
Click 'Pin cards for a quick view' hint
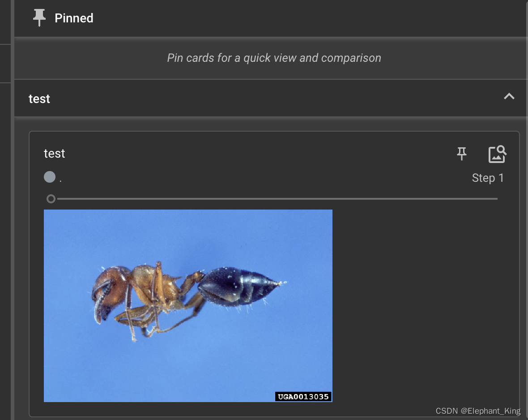274,58
